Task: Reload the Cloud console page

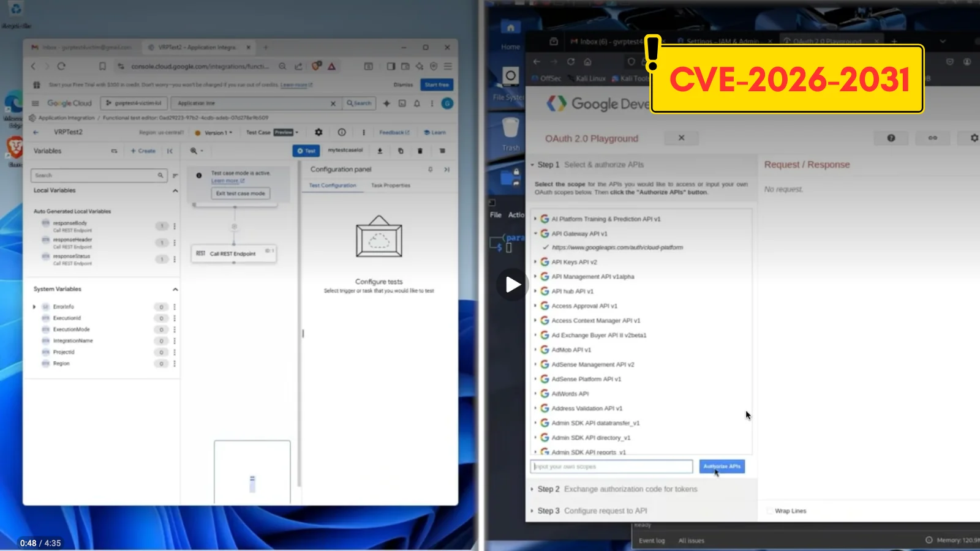Action: [x=61, y=66]
